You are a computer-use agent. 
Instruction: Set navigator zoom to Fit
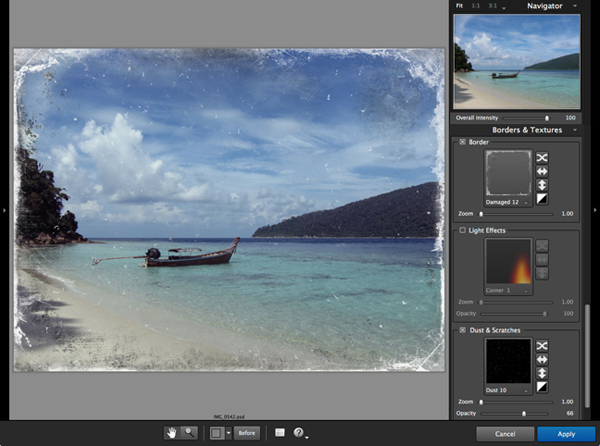pos(459,6)
